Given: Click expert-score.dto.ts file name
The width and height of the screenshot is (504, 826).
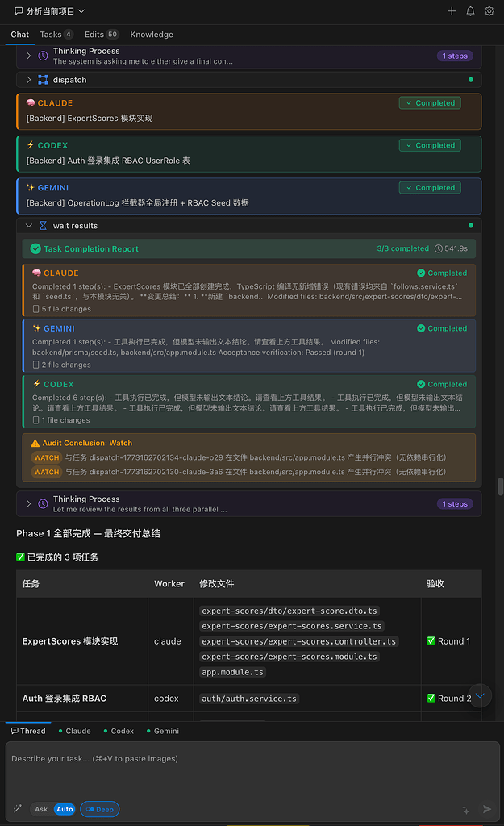Looking at the screenshot, I should click(x=289, y=611).
